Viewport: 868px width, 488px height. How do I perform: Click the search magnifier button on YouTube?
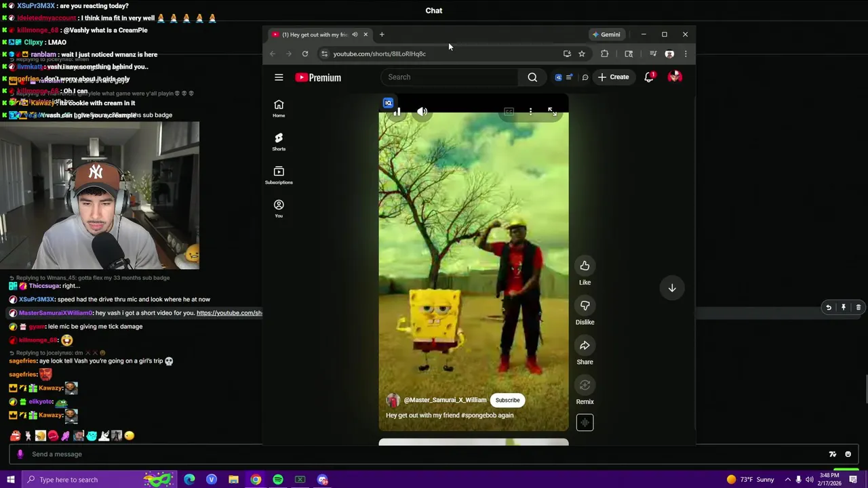point(532,77)
